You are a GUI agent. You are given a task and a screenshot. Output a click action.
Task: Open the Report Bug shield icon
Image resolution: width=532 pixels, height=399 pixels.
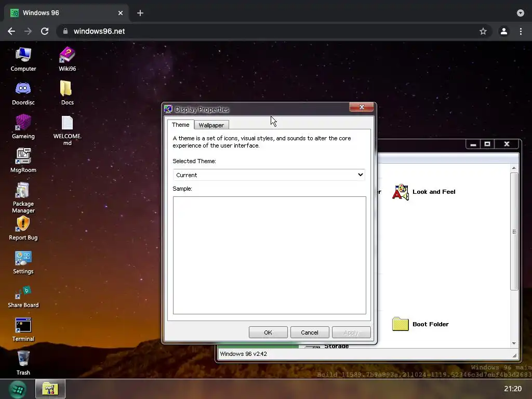(23, 228)
